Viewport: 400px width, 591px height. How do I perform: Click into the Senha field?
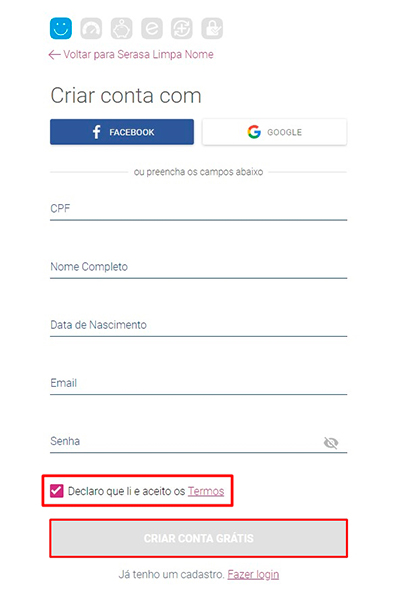[185, 442]
